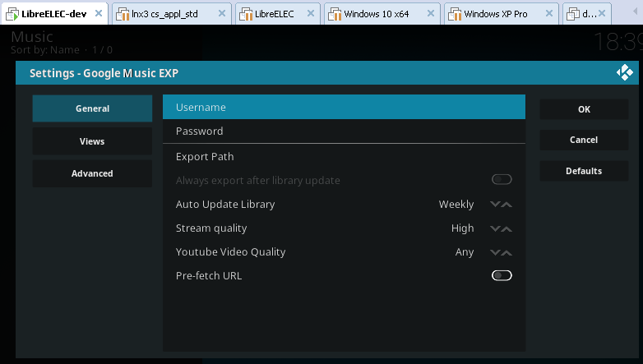Image resolution: width=643 pixels, height=364 pixels.
Task: Click the Windows 10 x64 VM status icon
Action: click(x=336, y=14)
